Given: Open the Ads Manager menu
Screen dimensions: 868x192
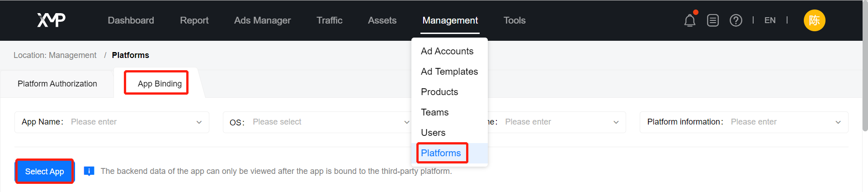Looking at the screenshot, I should [x=262, y=20].
